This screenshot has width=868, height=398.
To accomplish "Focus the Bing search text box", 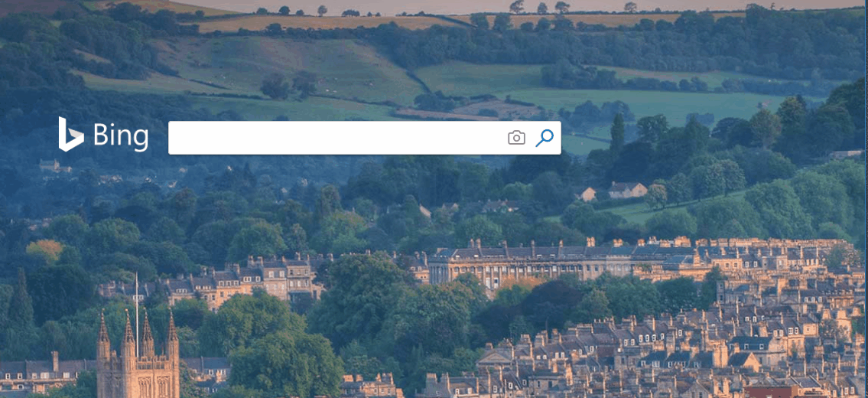I will (336, 138).
